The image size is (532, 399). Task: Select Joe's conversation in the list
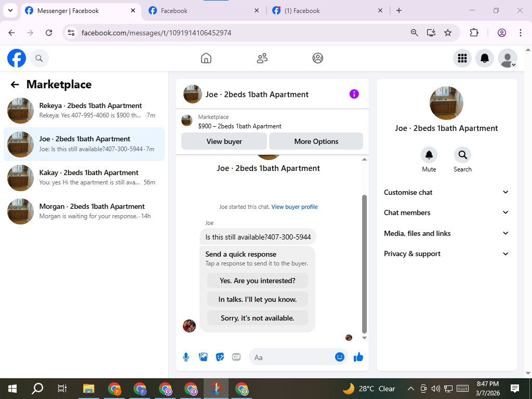click(84, 144)
